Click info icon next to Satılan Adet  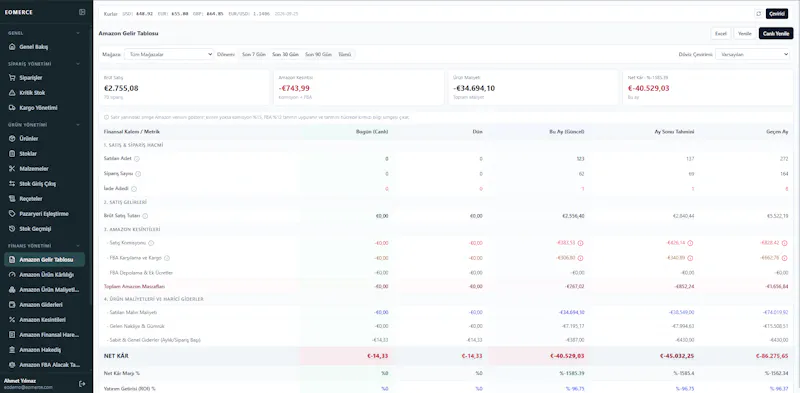[137, 159]
